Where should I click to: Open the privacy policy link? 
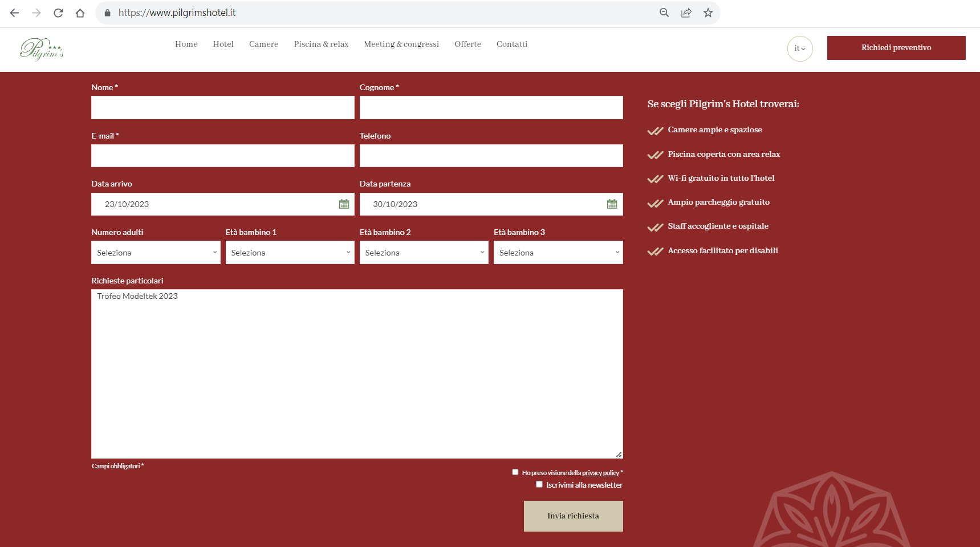600,473
